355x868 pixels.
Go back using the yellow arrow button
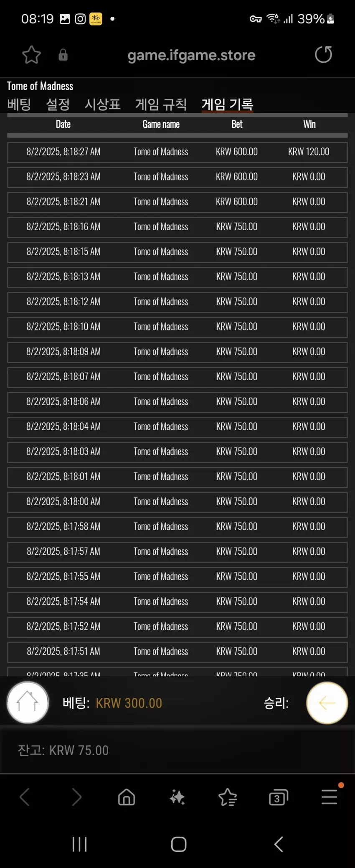327,703
